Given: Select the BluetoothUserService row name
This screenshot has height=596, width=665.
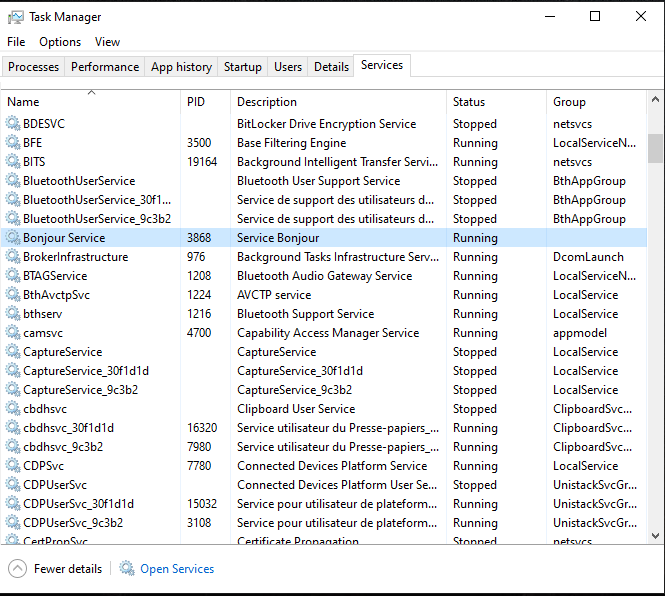Looking at the screenshot, I should (79, 181).
